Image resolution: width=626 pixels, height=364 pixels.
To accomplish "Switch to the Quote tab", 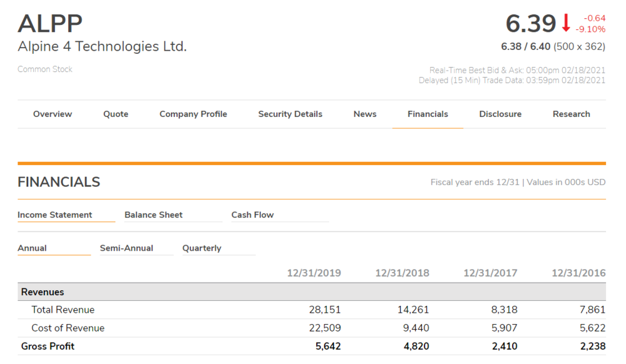I will point(116,114).
